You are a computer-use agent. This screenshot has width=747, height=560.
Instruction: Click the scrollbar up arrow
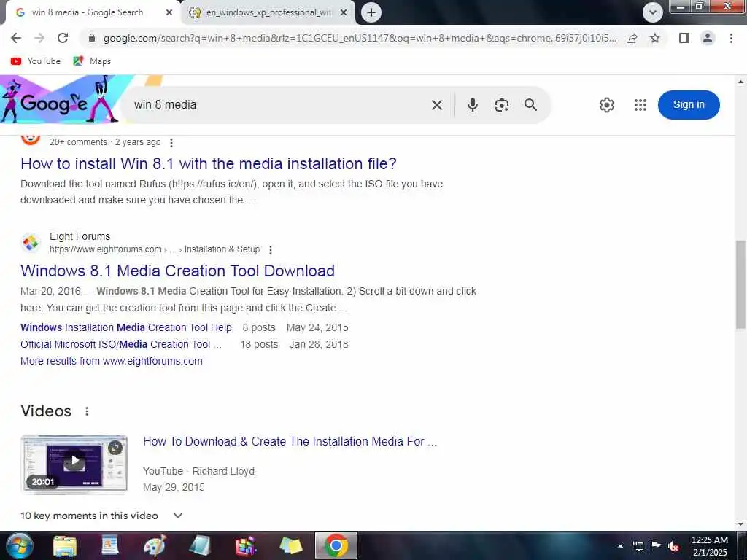[741, 82]
